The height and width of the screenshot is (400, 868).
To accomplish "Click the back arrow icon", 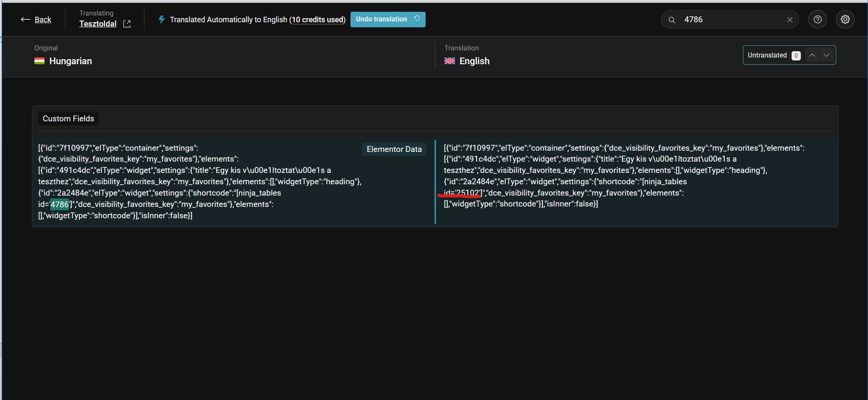I will (25, 20).
